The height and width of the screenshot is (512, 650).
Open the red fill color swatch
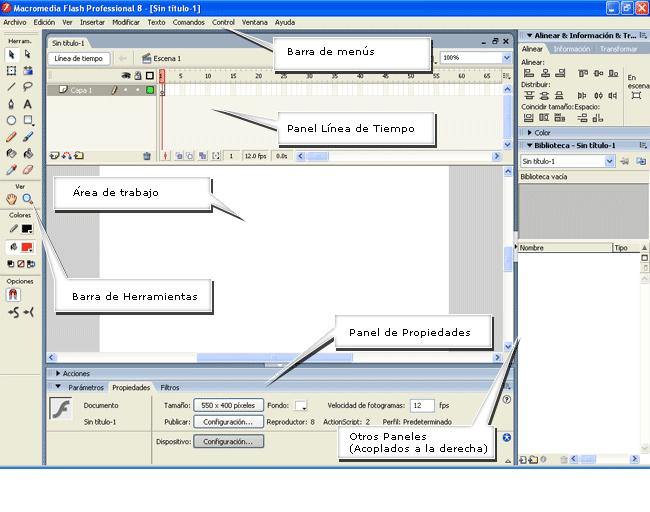tap(27, 248)
